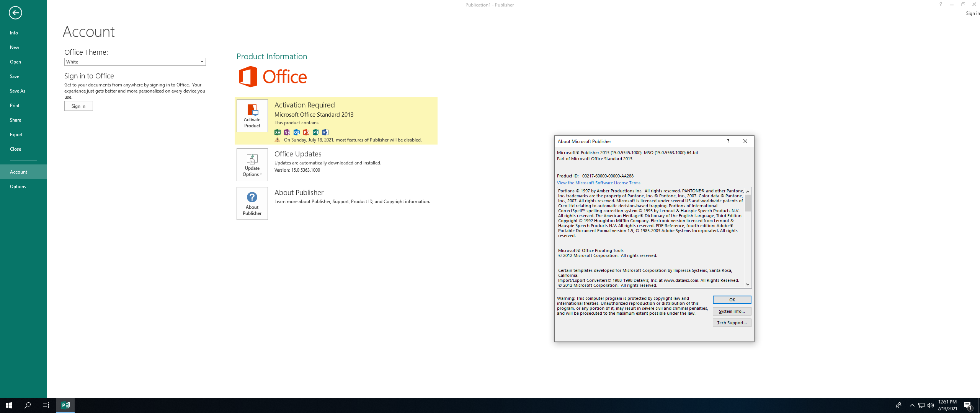
Task: Click the Outlook icon in product contents
Action: 297,132
